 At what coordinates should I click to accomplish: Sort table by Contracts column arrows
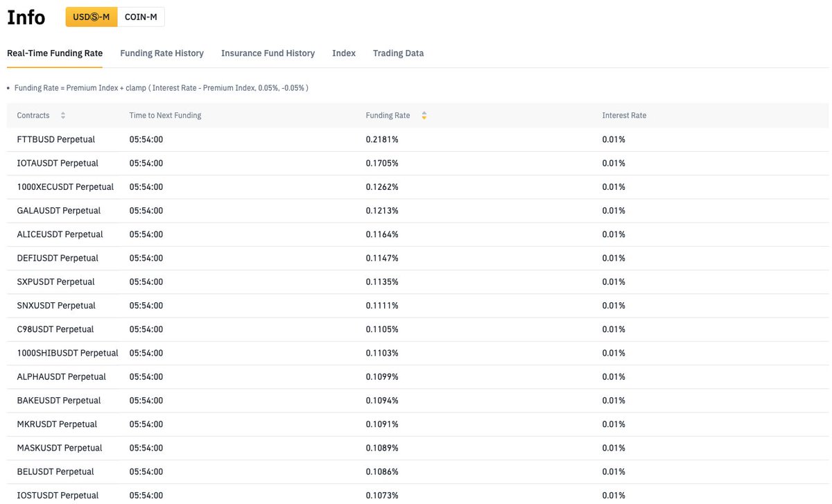(63, 116)
